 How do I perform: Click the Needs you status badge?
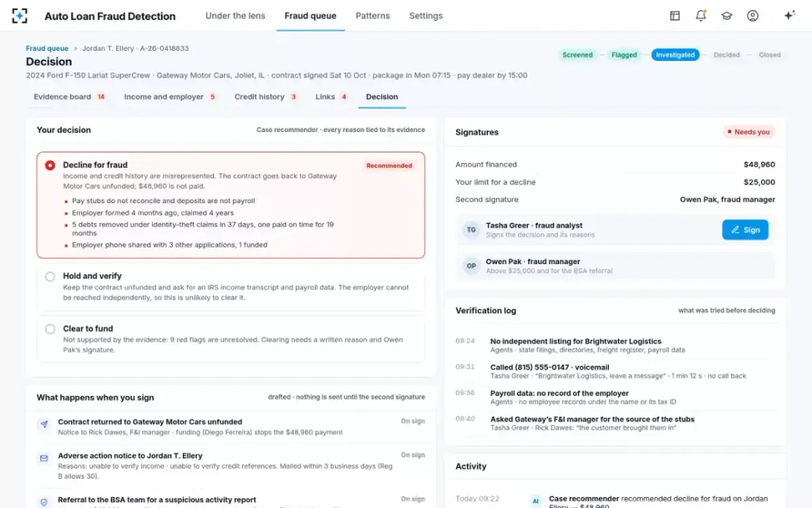(x=748, y=132)
